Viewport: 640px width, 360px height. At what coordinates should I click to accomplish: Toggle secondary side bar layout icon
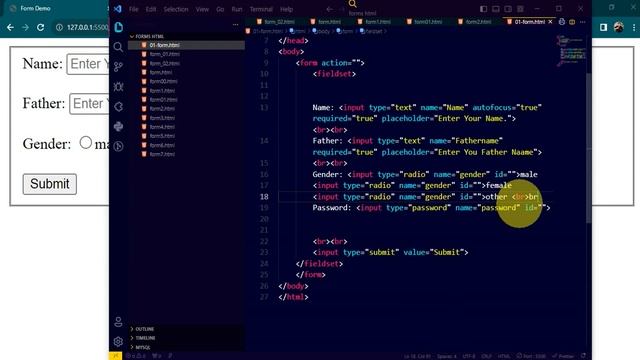pyautogui.click(x=508, y=9)
